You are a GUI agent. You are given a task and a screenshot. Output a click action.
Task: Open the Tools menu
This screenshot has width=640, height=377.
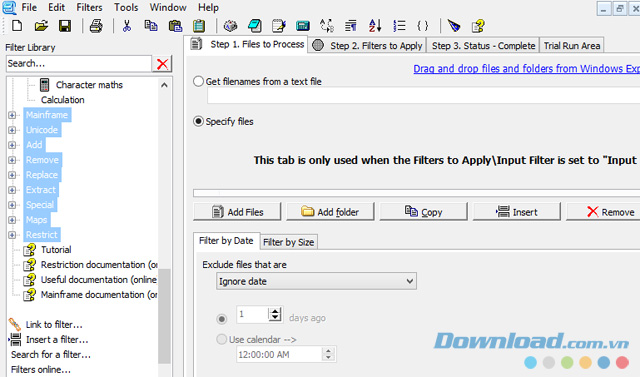[126, 7]
